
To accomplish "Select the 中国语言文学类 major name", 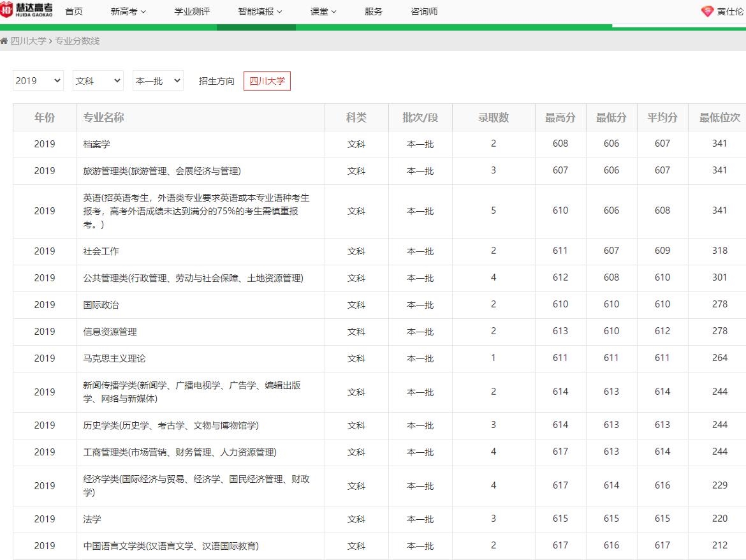I will (171, 546).
